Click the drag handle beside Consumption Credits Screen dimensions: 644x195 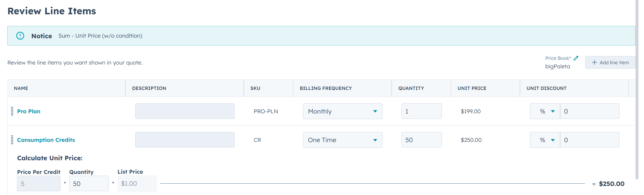[x=12, y=140]
